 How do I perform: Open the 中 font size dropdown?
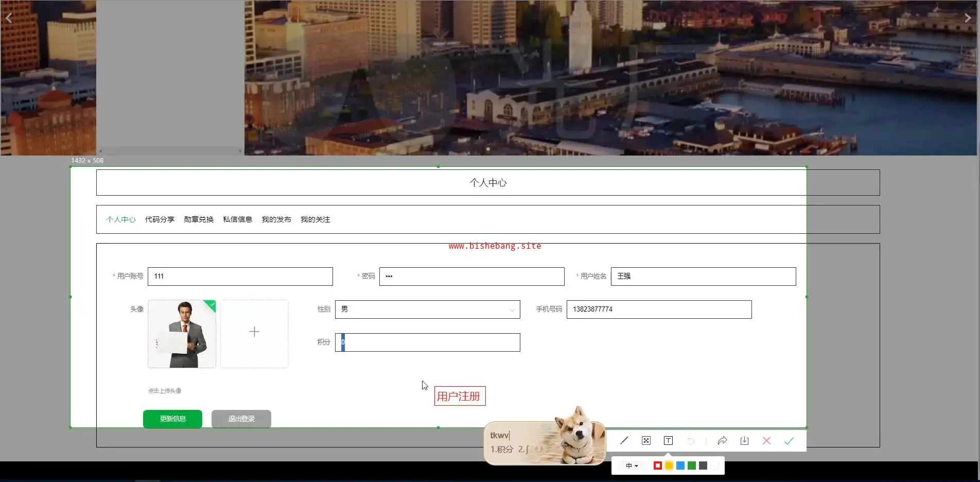632,466
